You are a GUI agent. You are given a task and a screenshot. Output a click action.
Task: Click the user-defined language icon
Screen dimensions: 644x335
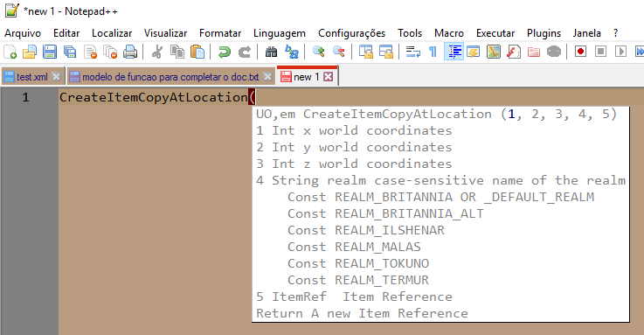click(x=473, y=52)
